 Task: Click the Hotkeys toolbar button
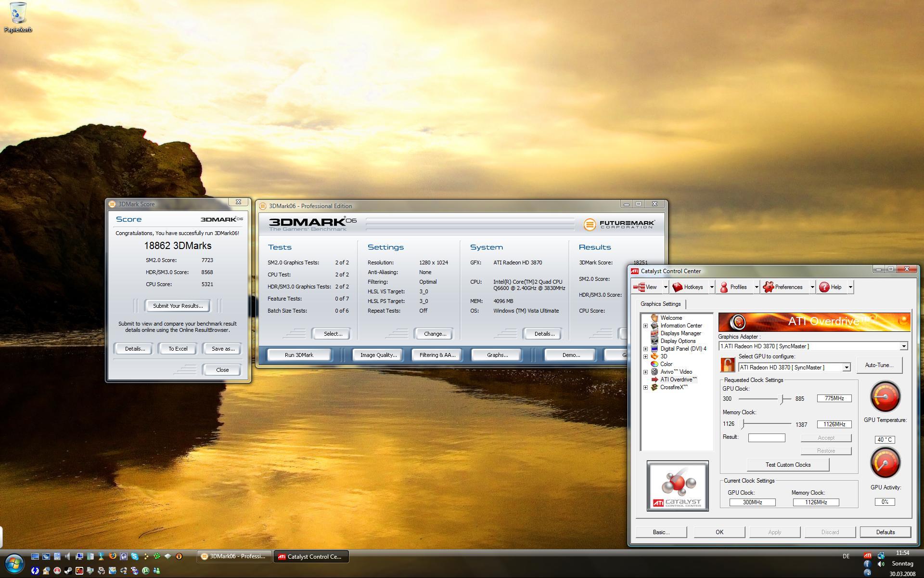689,287
